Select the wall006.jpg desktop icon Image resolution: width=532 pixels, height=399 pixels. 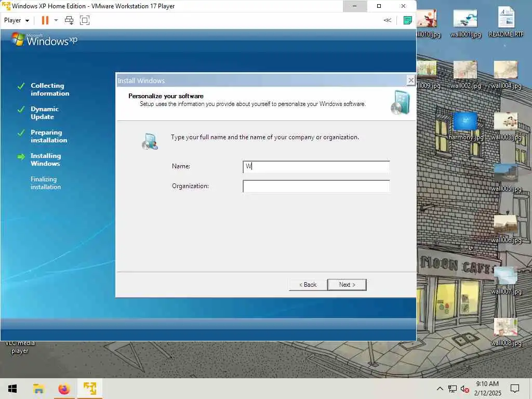506,229
